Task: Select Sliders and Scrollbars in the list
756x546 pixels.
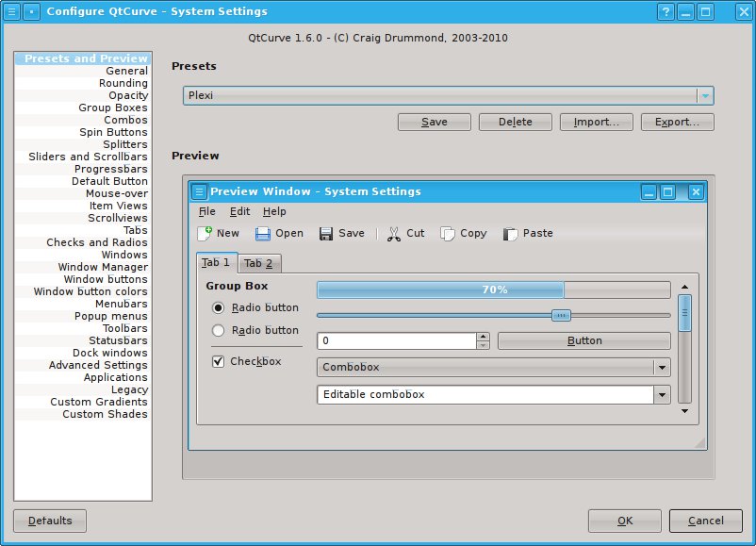Action: pos(82,157)
